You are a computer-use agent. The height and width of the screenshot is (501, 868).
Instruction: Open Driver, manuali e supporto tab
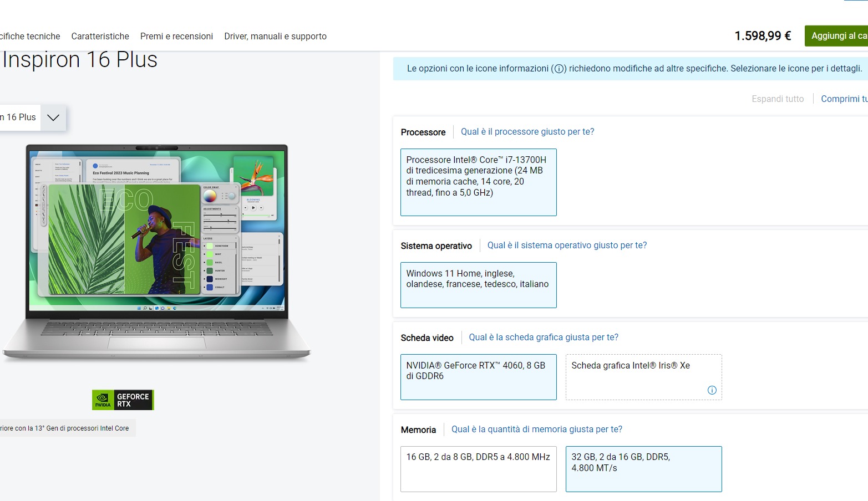[275, 36]
